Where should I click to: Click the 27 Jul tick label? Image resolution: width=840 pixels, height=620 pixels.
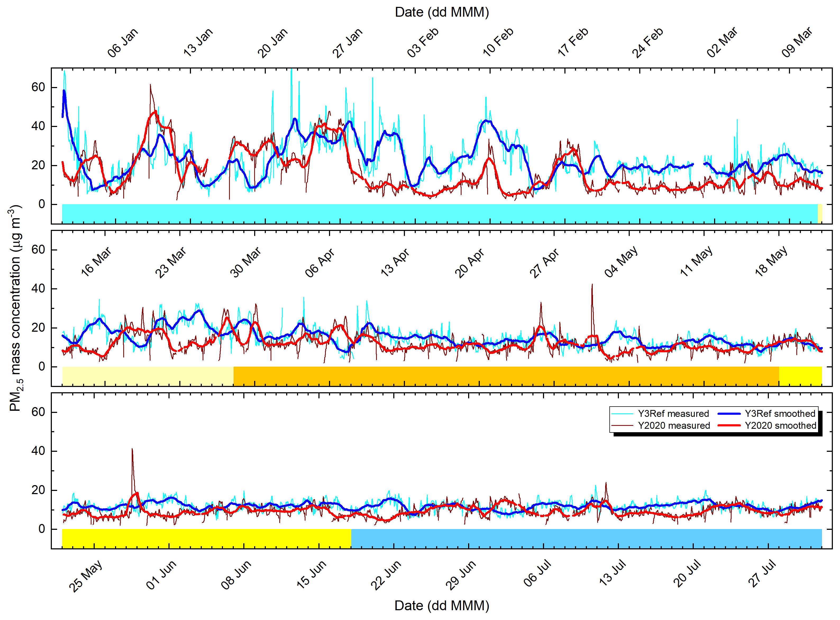[x=762, y=573]
